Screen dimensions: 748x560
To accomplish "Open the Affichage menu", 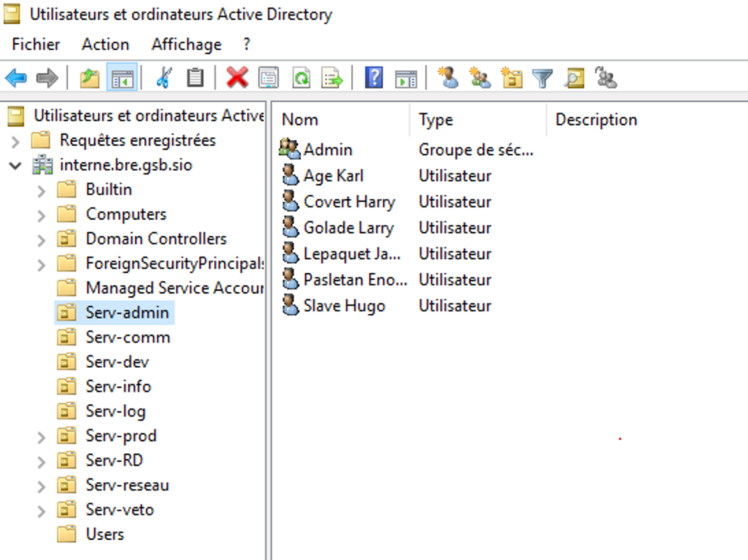I will pos(186,45).
